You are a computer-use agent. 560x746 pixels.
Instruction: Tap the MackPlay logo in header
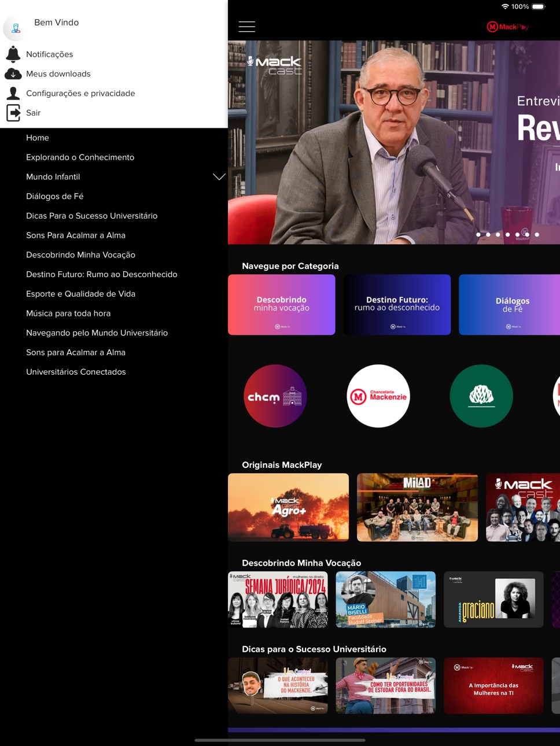(x=507, y=27)
